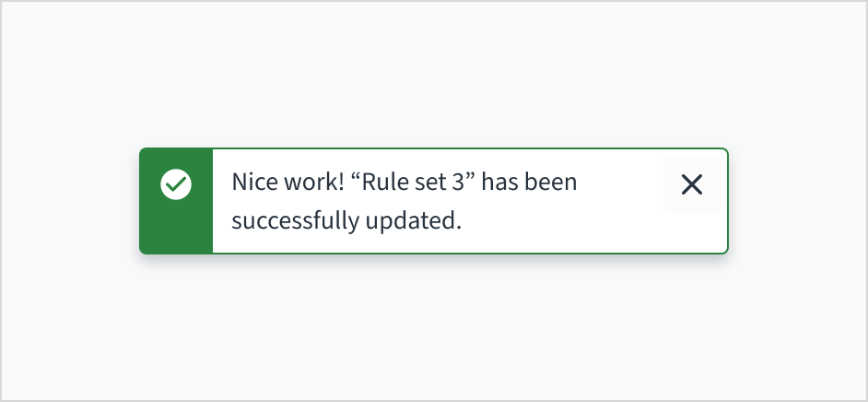Click the period after "updated"
The image size is (868, 402).
(x=458, y=228)
